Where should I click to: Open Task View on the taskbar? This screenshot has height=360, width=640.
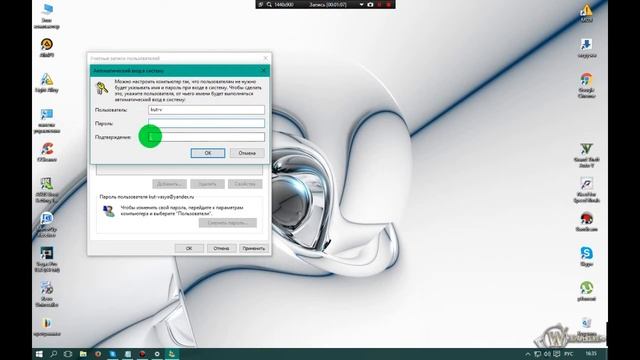(68, 354)
